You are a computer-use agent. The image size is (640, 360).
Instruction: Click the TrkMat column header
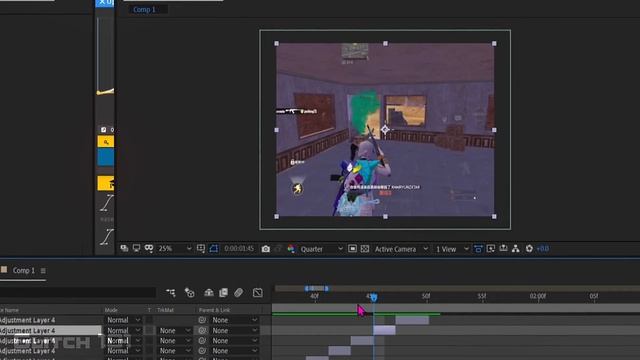tap(165, 310)
